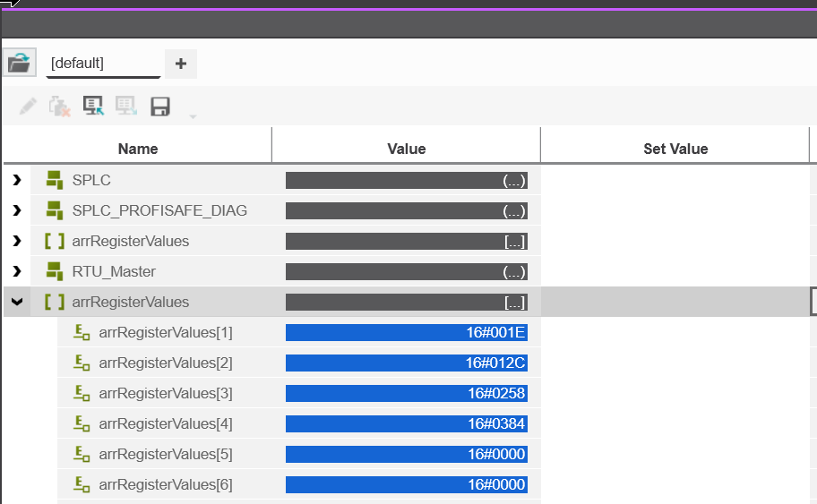Click the SPLC_PROFISAFE_DIAG structure icon
The image size is (817, 504).
pos(54,210)
